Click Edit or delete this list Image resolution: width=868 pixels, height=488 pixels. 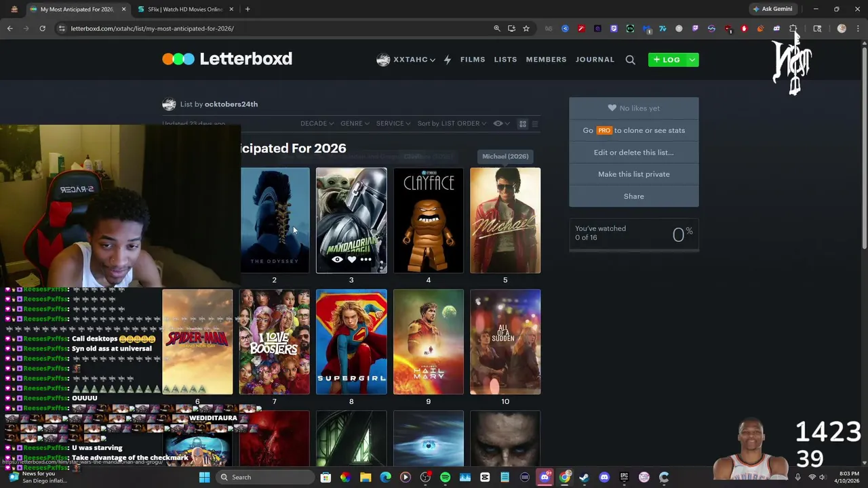(634, 152)
